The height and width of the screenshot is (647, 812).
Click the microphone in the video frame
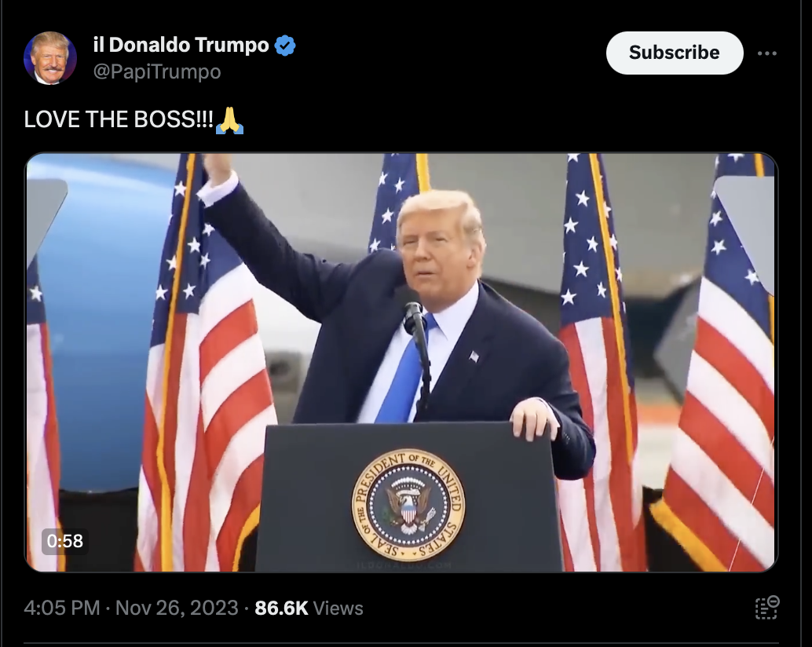click(415, 316)
